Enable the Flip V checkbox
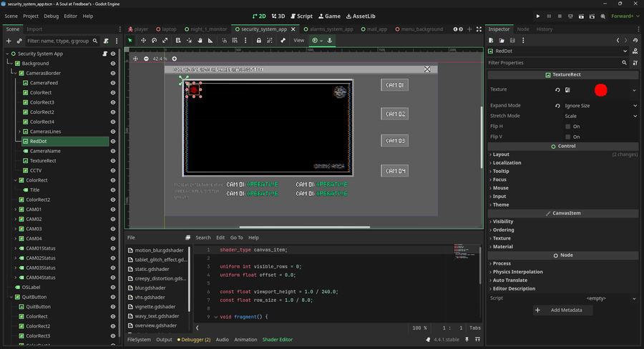 568,137
